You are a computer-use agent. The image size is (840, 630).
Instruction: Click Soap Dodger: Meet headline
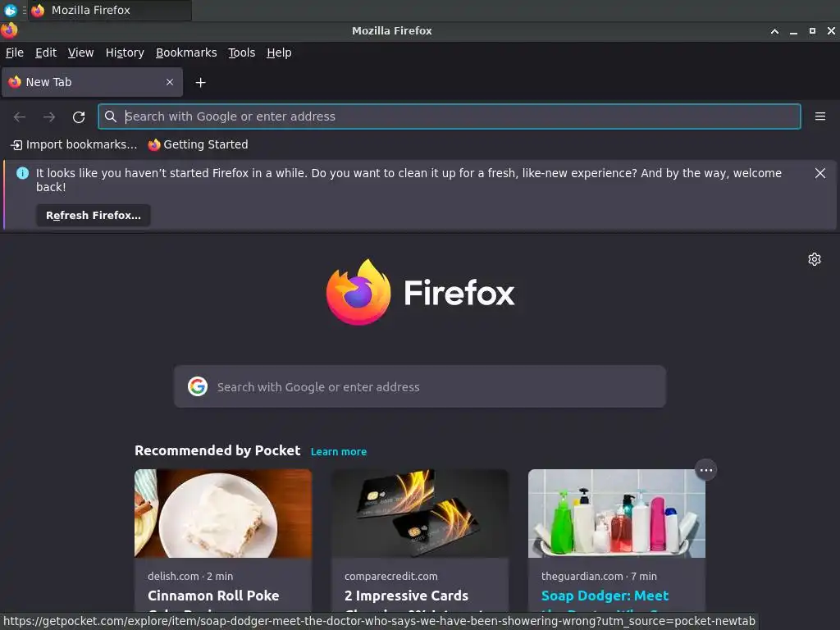[x=605, y=596]
